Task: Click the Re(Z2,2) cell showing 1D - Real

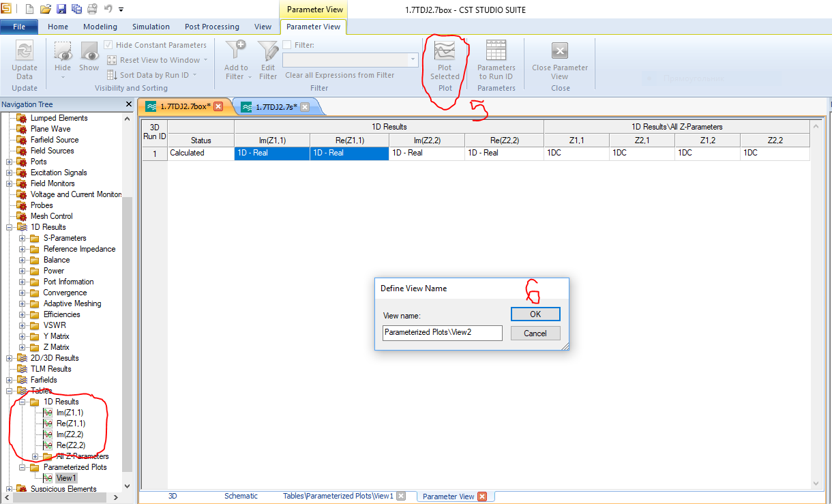Action: [x=504, y=153]
